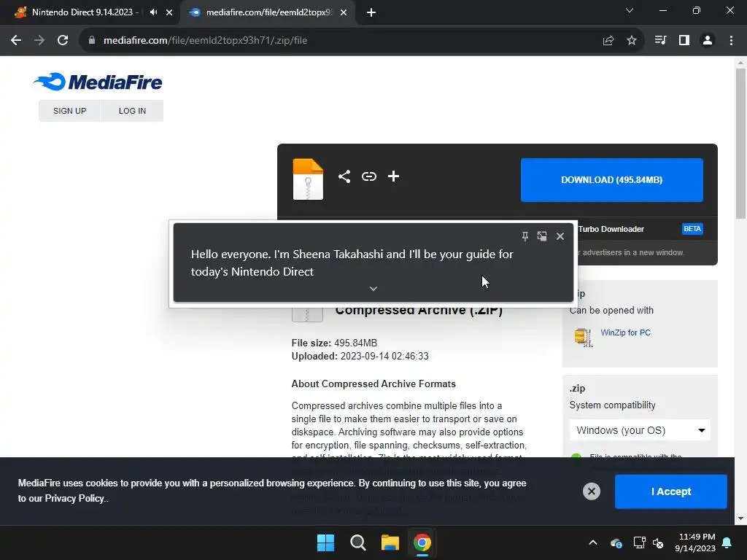Click the address bar URL
Viewport: 747px width, 560px height.
pos(205,41)
